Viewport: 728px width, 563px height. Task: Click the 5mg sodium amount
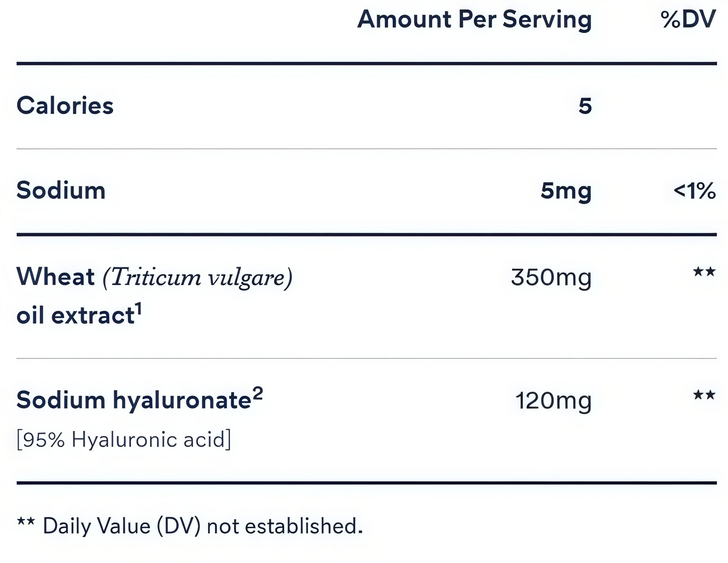coord(566,191)
